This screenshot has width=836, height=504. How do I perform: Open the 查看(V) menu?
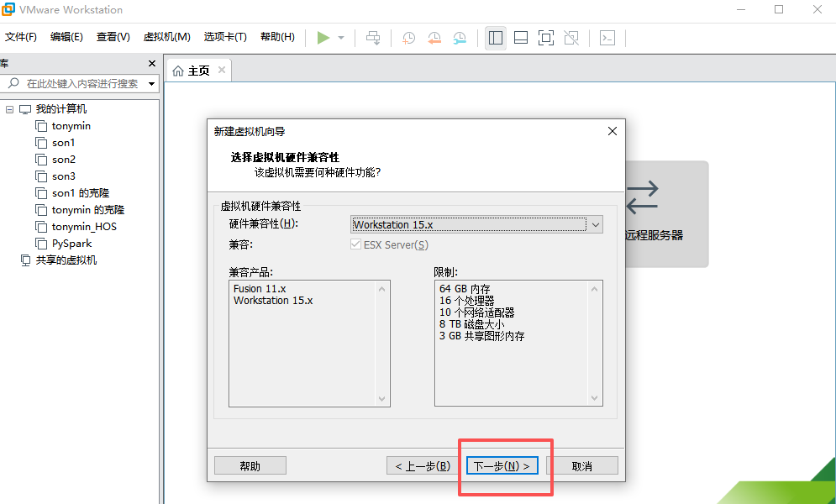113,37
